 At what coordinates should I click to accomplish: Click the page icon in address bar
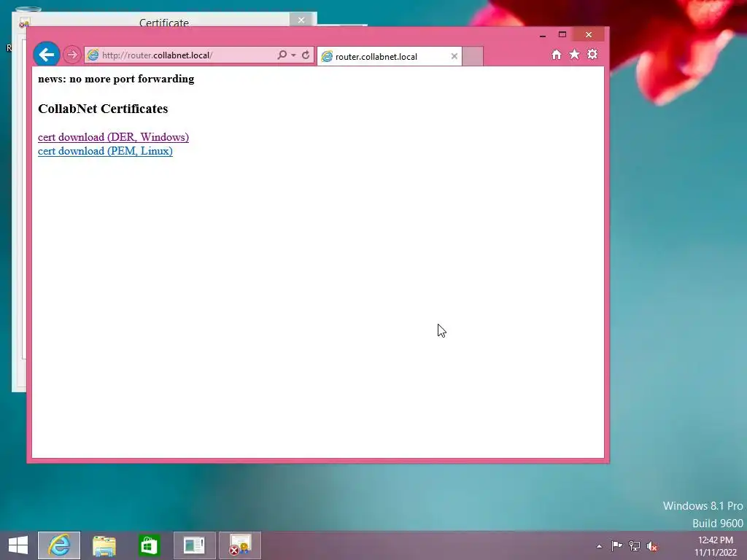pyautogui.click(x=93, y=55)
